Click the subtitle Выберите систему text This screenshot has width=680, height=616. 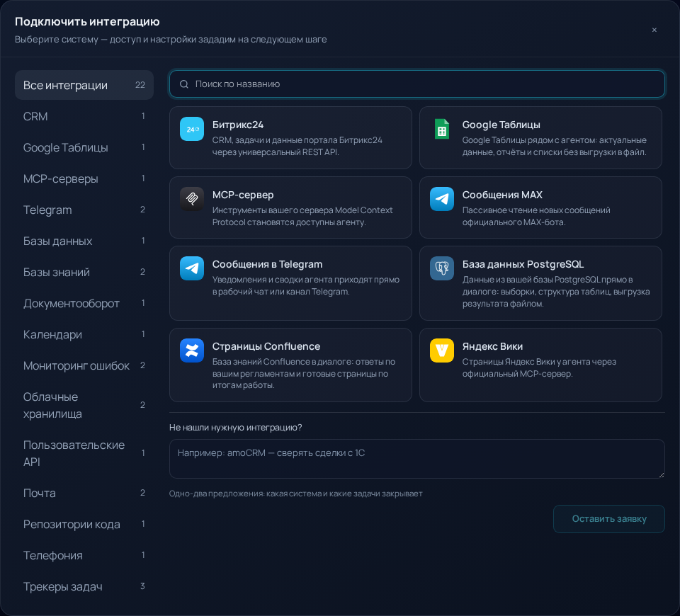[x=171, y=40]
